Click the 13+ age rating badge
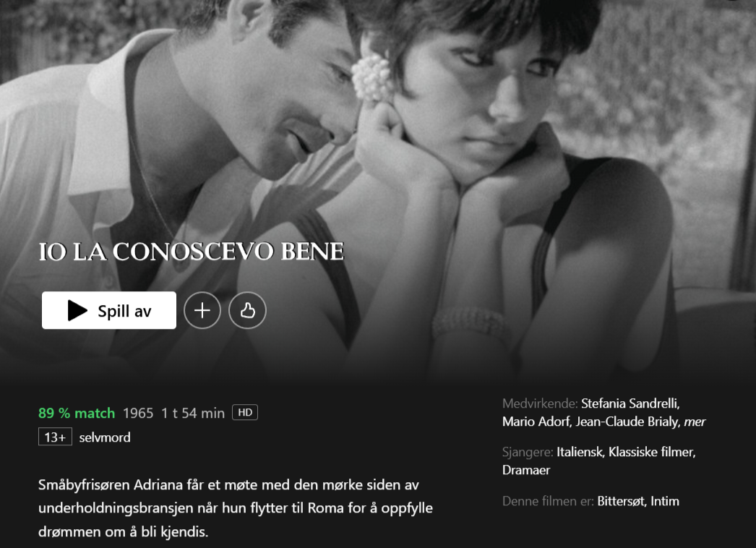The image size is (756, 548). click(x=55, y=437)
